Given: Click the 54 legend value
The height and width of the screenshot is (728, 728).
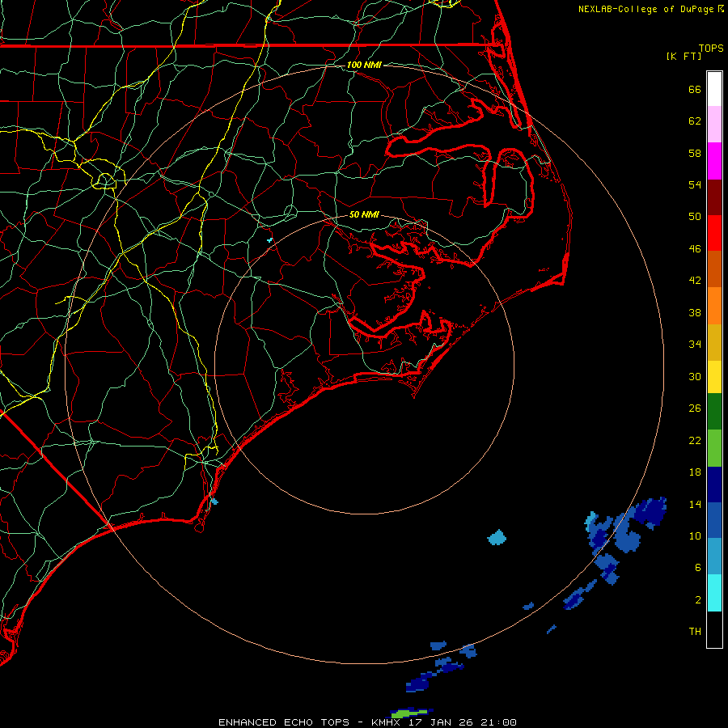Looking at the screenshot, I should point(695,184).
